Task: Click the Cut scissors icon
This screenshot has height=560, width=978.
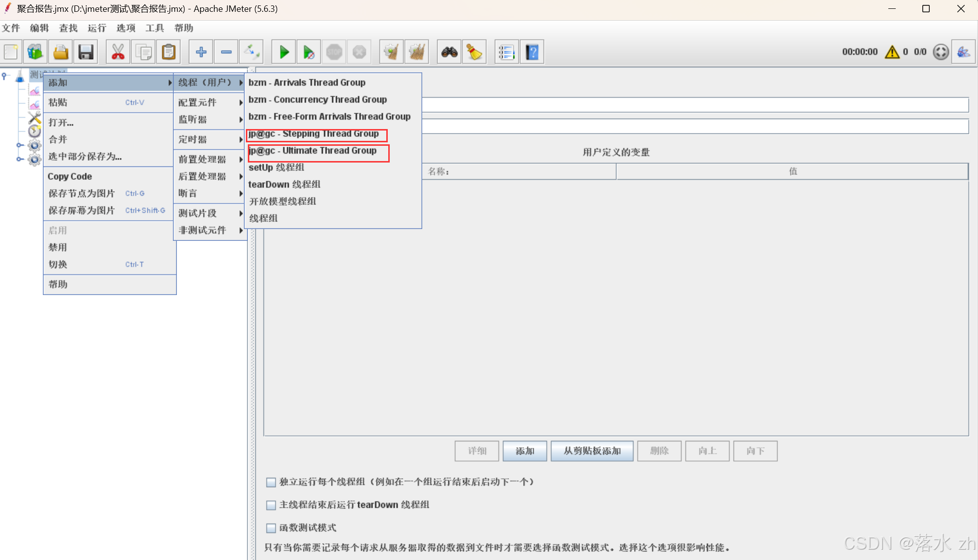Action: 118,52
